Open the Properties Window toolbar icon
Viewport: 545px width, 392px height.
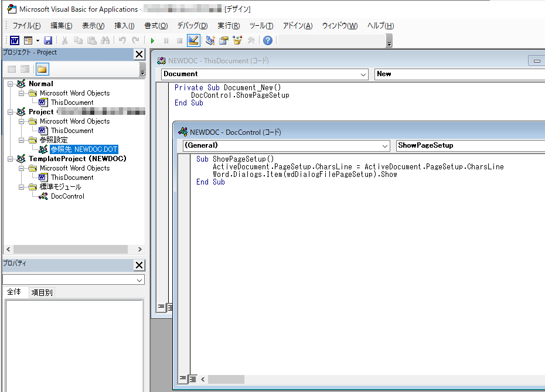click(223, 40)
